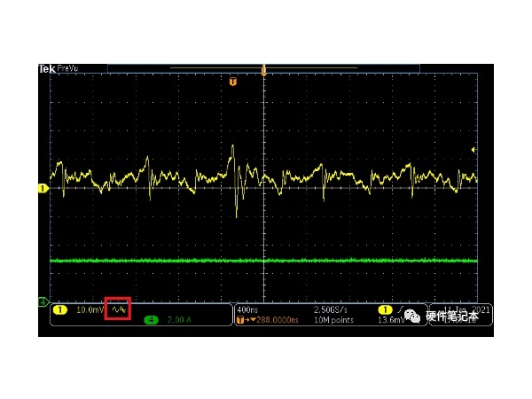The width and height of the screenshot is (532, 399).
Task: Click the green channel 4 current trace
Action: [x=263, y=261]
